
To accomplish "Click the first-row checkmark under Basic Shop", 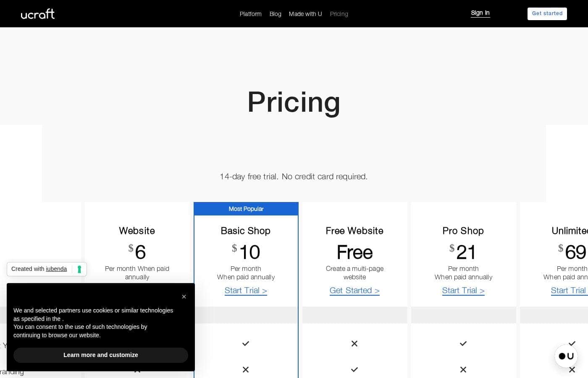I will click(246, 344).
